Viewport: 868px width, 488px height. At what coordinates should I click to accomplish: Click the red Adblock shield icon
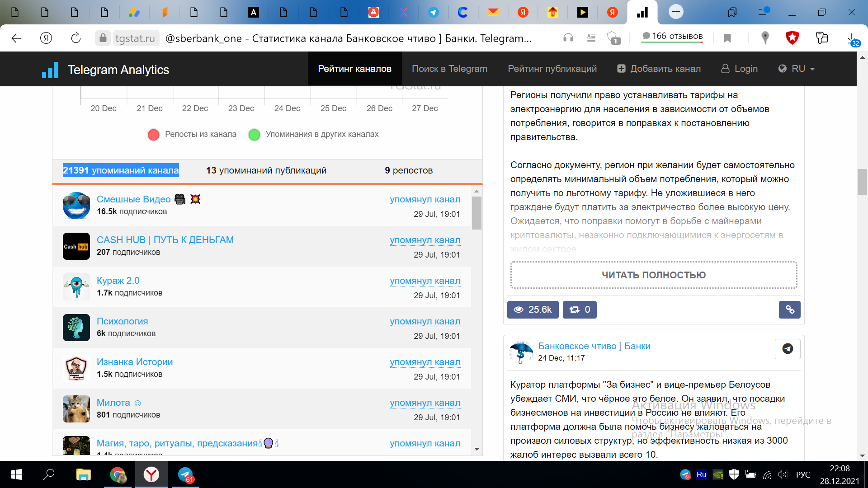tap(792, 38)
